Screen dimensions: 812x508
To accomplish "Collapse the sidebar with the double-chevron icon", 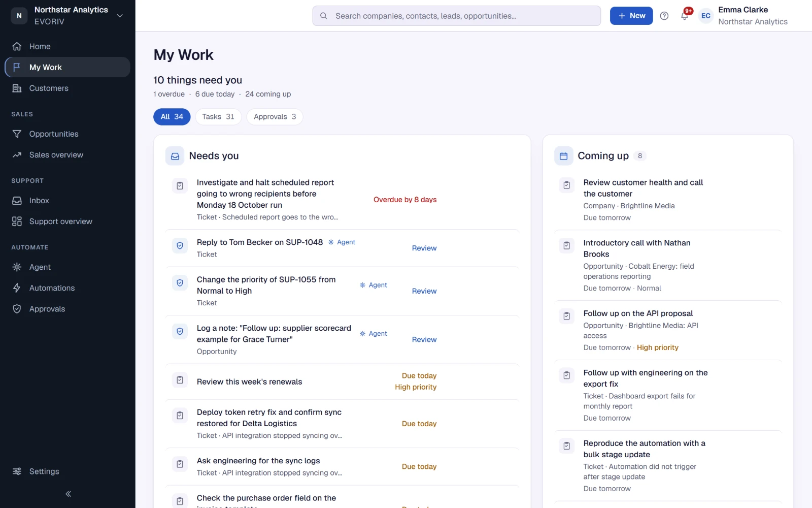I will [68, 494].
